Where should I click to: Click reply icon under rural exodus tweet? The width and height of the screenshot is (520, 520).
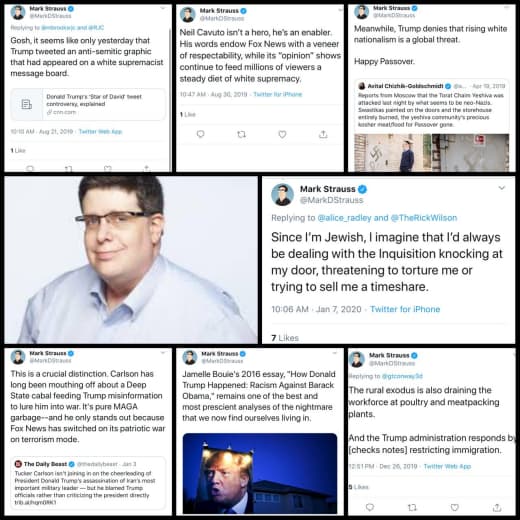coord(370,507)
